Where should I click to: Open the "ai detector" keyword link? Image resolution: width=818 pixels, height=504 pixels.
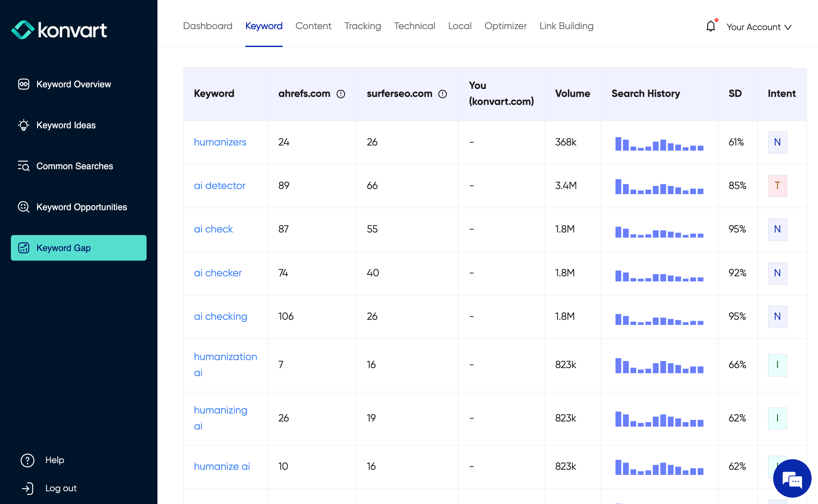[220, 186]
